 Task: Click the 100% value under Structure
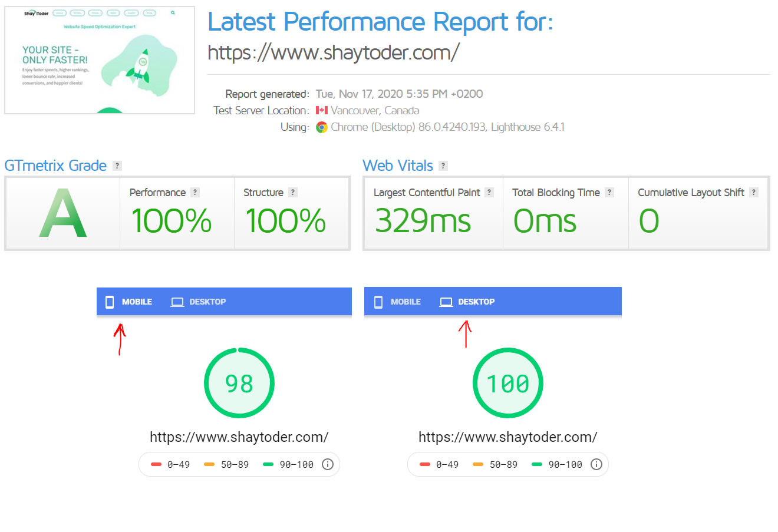286,221
